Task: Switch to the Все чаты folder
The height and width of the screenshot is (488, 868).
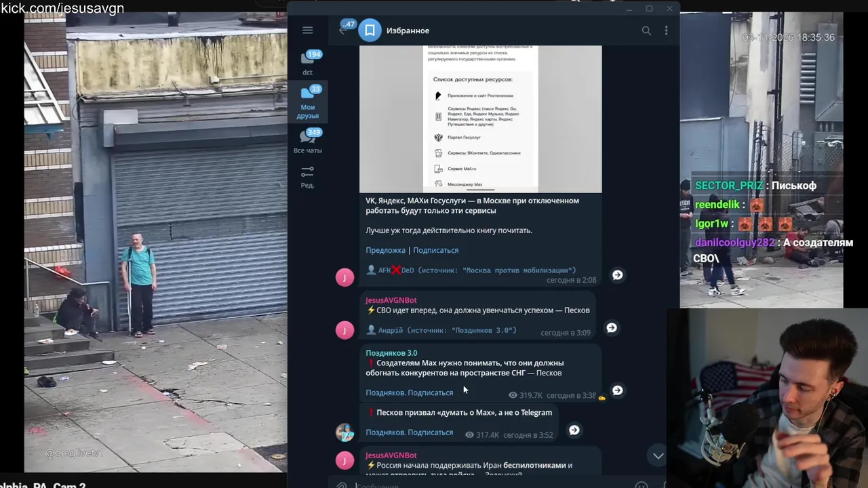Action: coord(308,141)
